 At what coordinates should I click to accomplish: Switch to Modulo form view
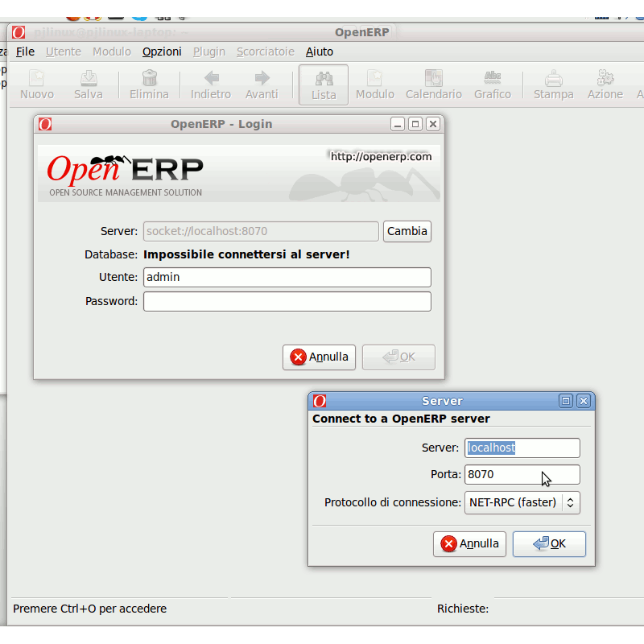pos(375,85)
